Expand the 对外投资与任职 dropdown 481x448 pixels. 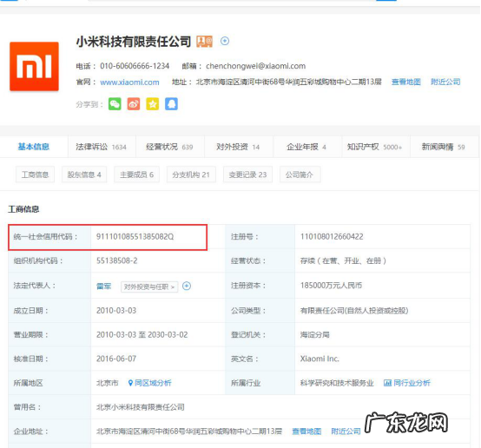[149, 287]
